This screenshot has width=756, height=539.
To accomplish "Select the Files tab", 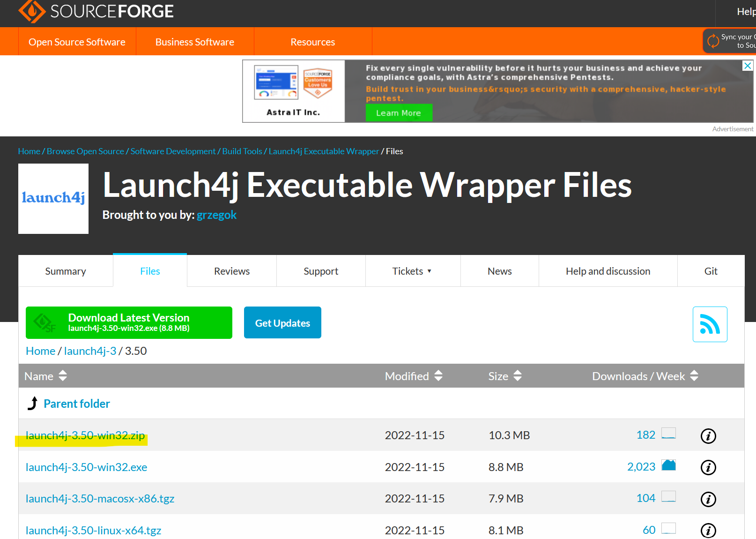I will point(150,271).
